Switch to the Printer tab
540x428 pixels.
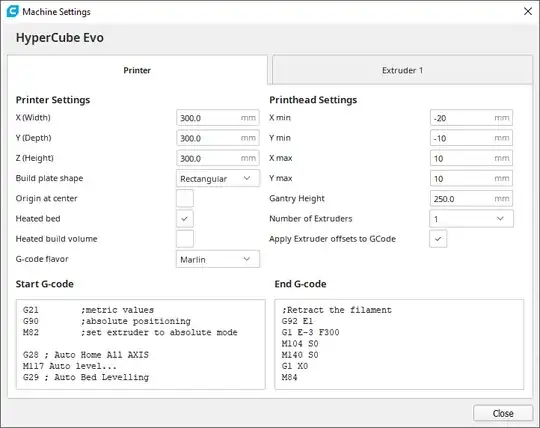point(137,70)
